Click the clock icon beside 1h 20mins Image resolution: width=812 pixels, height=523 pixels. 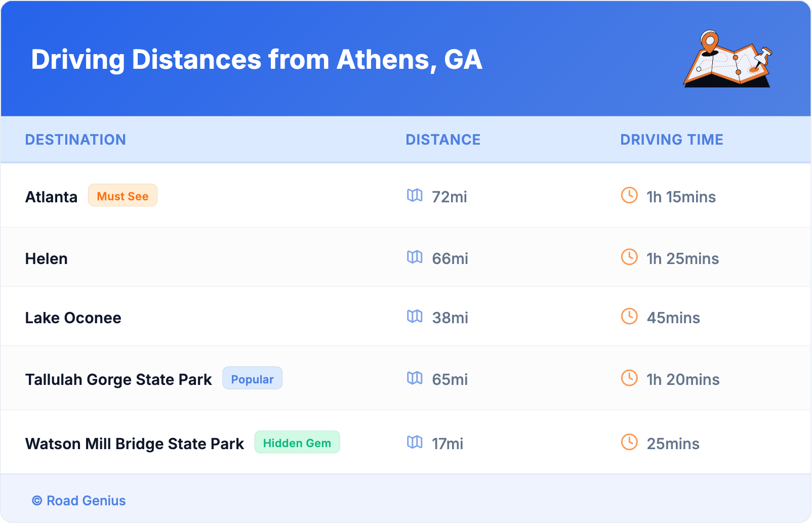[629, 378]
